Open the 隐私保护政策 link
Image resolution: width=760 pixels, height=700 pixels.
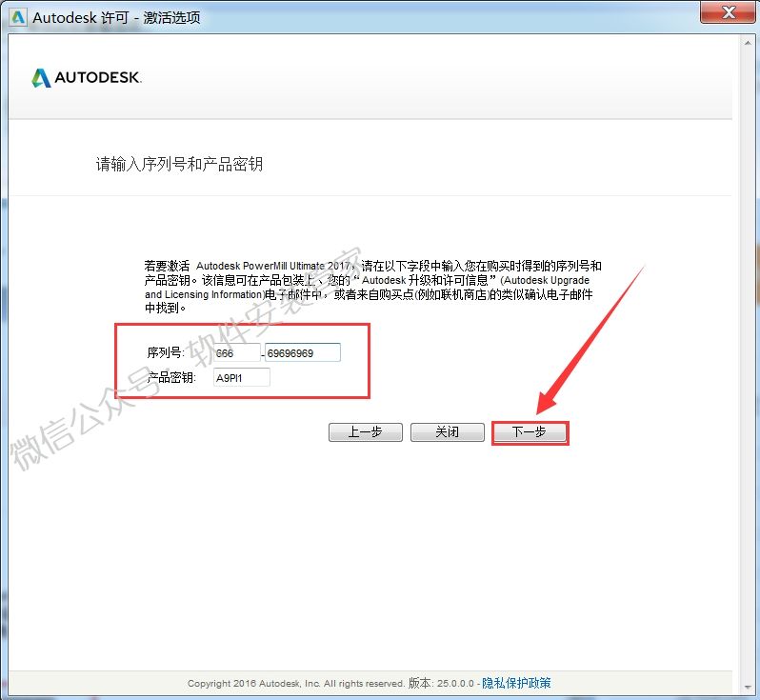click(x=516, y=683)
